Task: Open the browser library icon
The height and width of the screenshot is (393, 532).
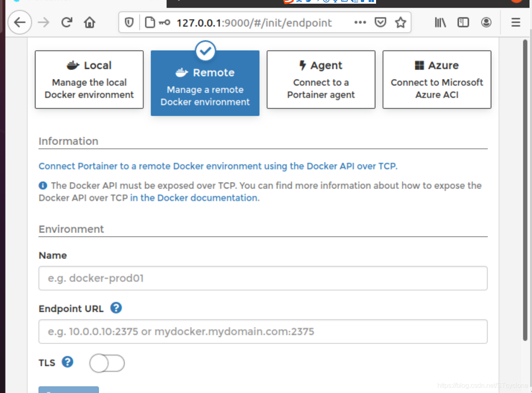Action: 440,22
